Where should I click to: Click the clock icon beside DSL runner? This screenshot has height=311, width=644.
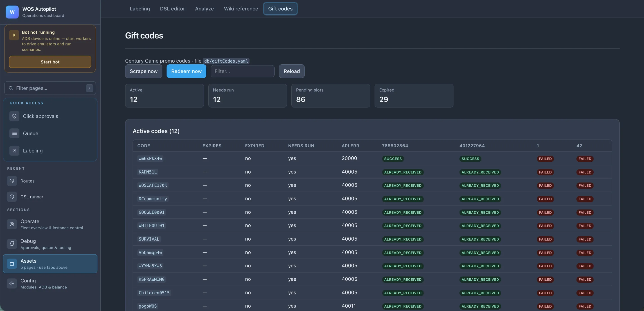pos(12,196)
